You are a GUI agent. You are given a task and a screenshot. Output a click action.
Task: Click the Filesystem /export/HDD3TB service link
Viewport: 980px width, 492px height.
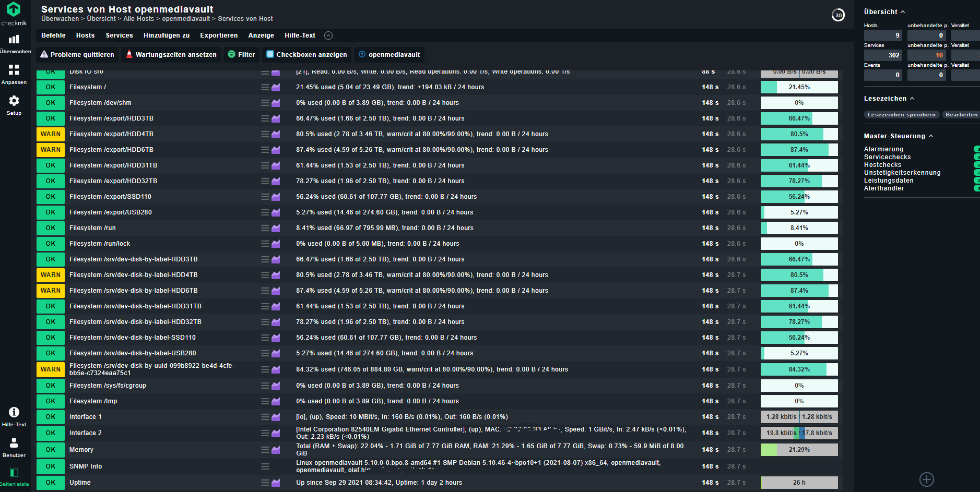coord(111,118)
